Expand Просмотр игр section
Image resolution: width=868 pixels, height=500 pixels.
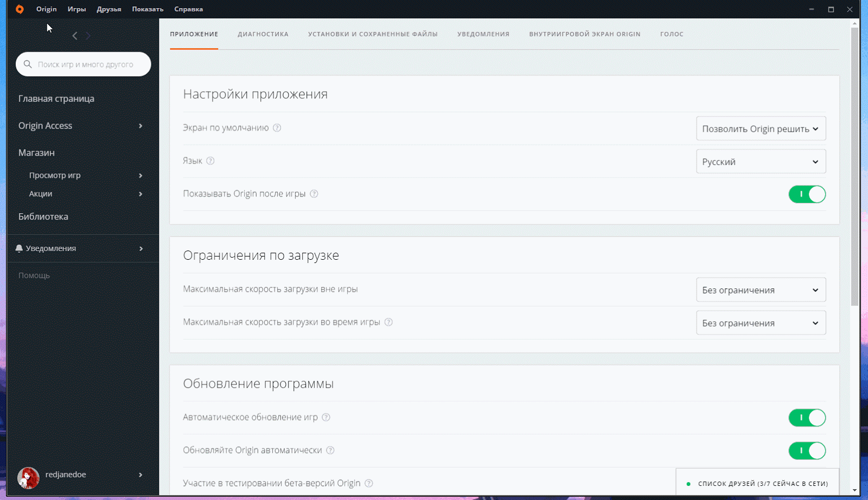tap(54, 175)
